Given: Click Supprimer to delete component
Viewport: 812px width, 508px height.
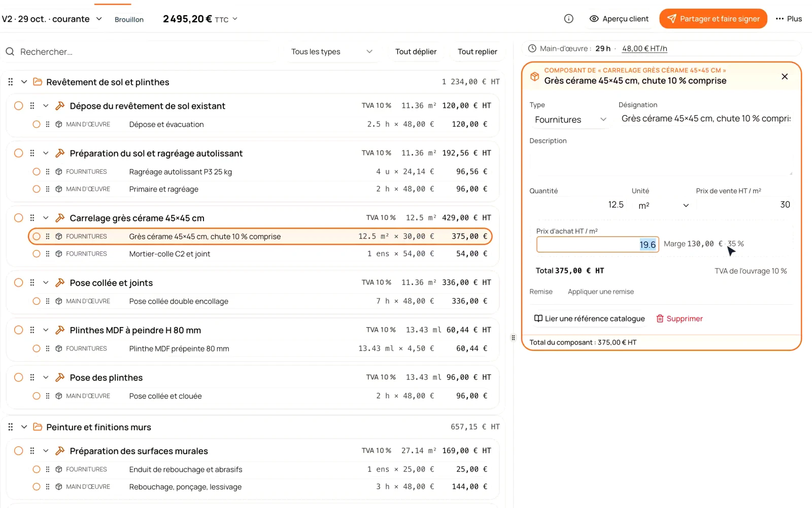Looking at the screenshot, I should pos(680,319).
